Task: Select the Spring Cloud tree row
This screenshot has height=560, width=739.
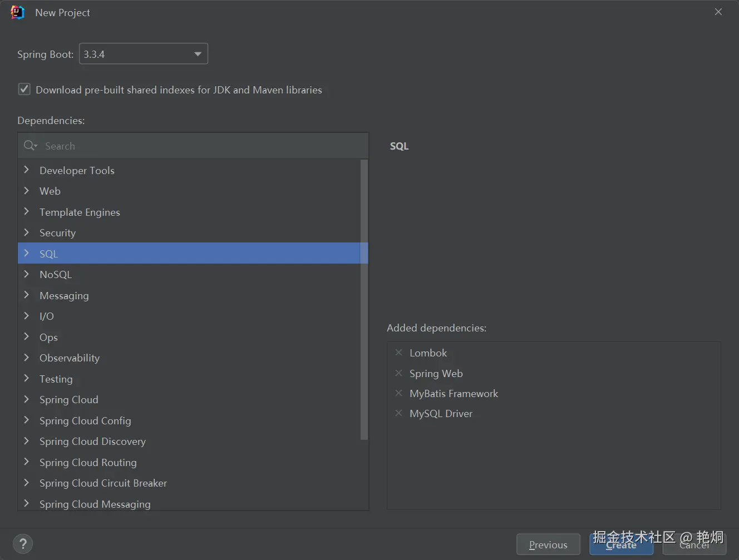Action: click(x=189, y=399)
